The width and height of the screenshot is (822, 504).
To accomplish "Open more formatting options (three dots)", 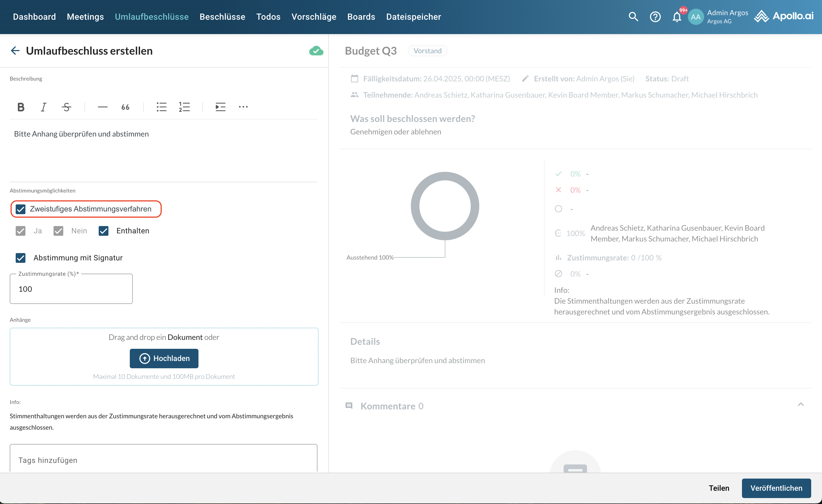I will tap(243, 107).
